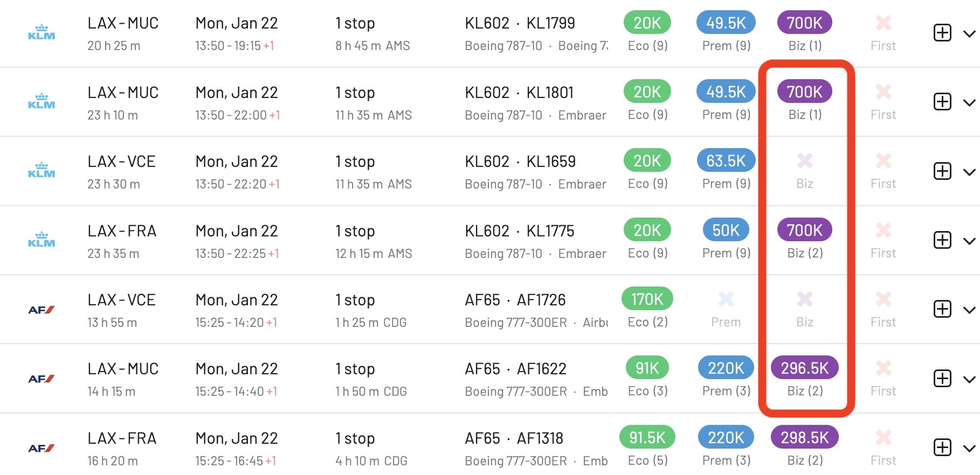Viewport: 980px width, 475px height.
Task: Pick 298.5K Biz fare on AF1318 flight
Action: coord(804,438)
